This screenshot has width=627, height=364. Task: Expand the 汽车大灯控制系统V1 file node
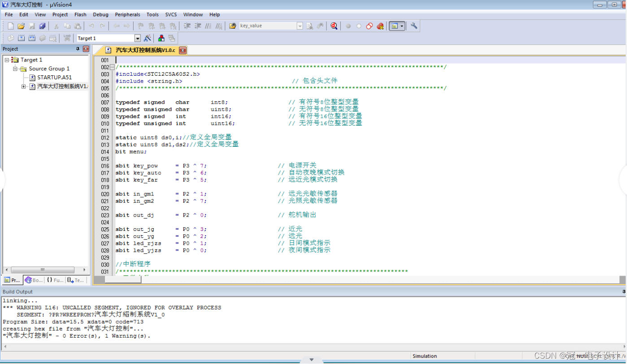[x=23, y=87]
